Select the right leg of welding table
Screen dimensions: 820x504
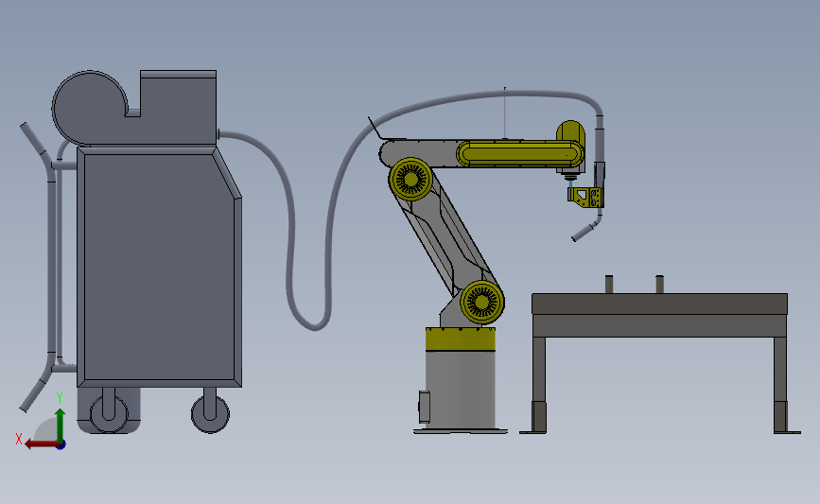pos(780,384)
